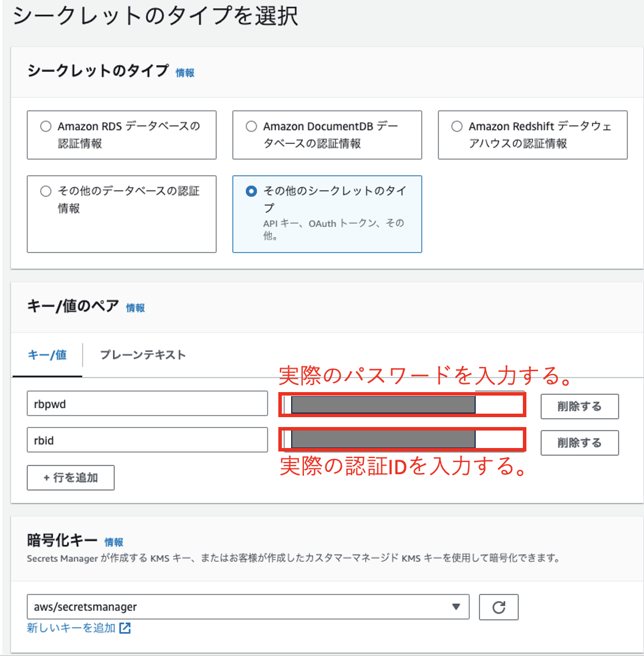Open 新しいキーを追加 link
The image size is (644, 656).
pos(71,628)
